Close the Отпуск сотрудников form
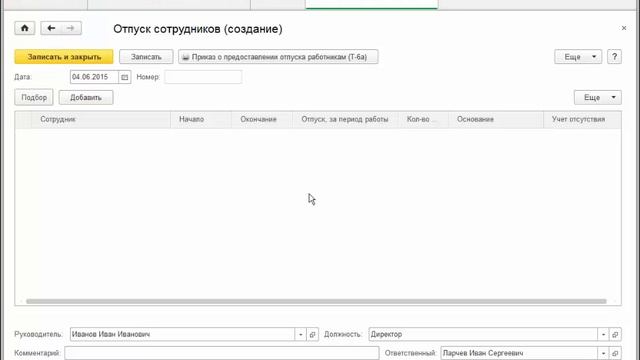The height and width of the screenshot is (360, 640). pos(624,28)
